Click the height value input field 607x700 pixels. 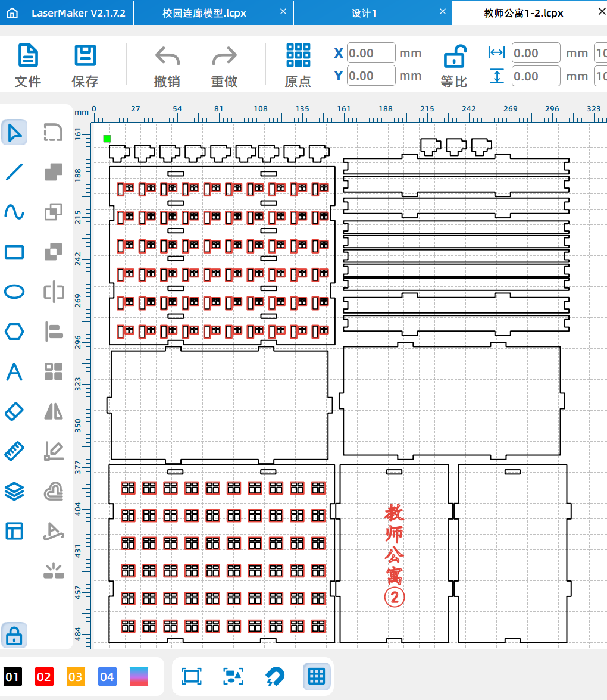(536, 76)
